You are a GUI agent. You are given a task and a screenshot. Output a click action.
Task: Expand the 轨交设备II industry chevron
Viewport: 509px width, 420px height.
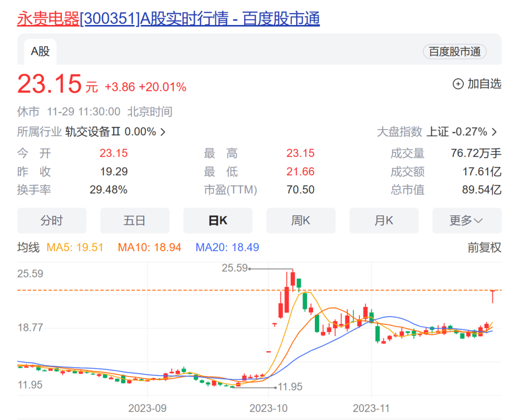(163, 132)
